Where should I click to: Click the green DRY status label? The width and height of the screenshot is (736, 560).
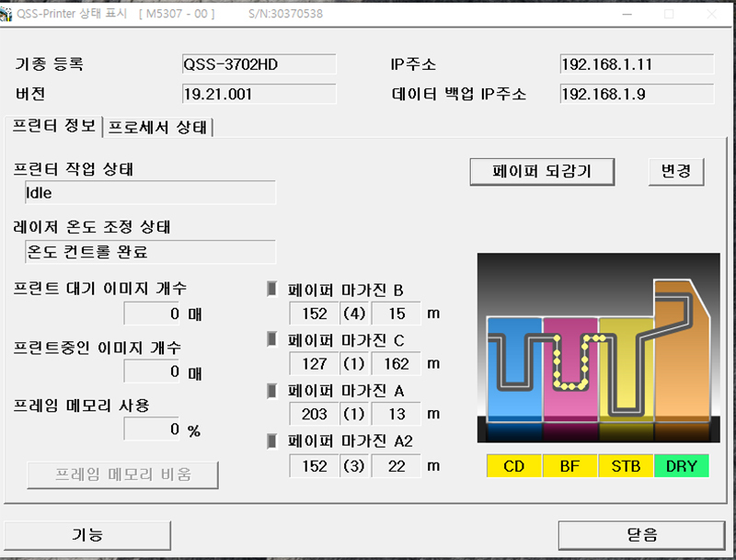pyautogui.click(x=682, y=466)
